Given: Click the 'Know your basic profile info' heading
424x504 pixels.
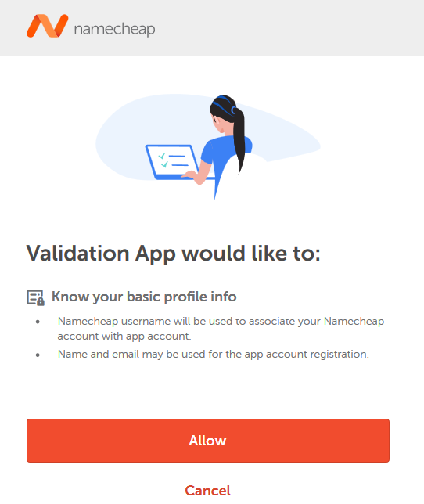Looking at the screenshot, I should 144,297.
